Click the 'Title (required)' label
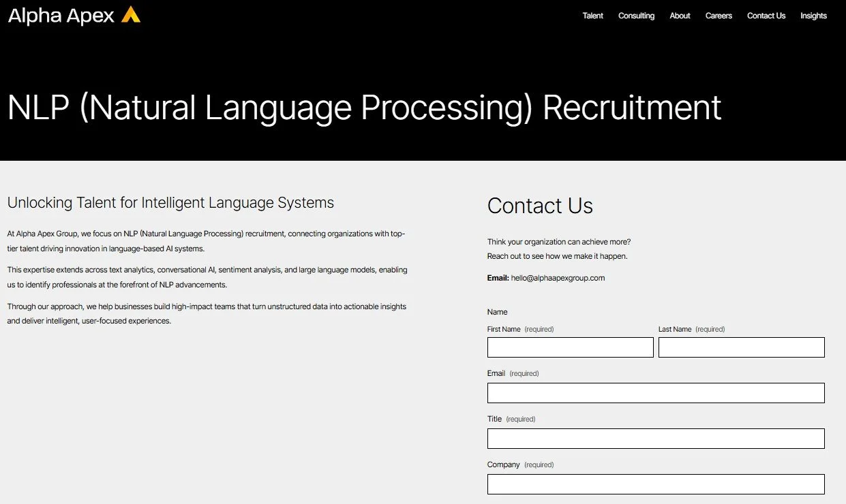The image size is (846, 504). point(511,419)
